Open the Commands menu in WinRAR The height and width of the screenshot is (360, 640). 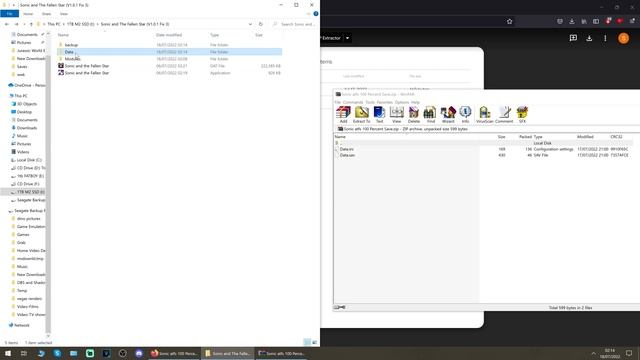coord(353,102)
